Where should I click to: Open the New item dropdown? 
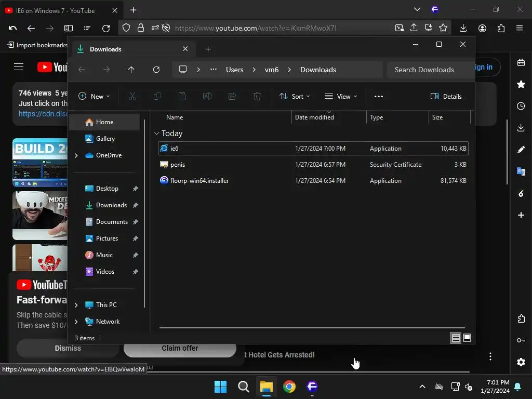point(94,96)
